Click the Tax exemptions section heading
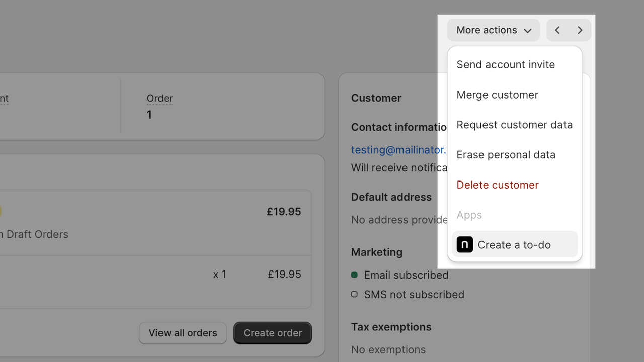This screenshot has width=644, height=362. coord(391,327)
